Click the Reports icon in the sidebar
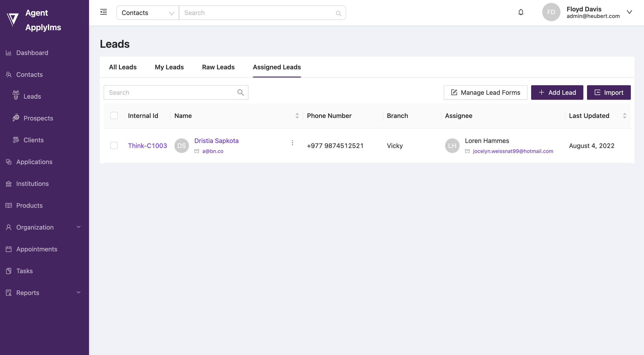This screenshot has width=644, height=355. tap(8, 293)
